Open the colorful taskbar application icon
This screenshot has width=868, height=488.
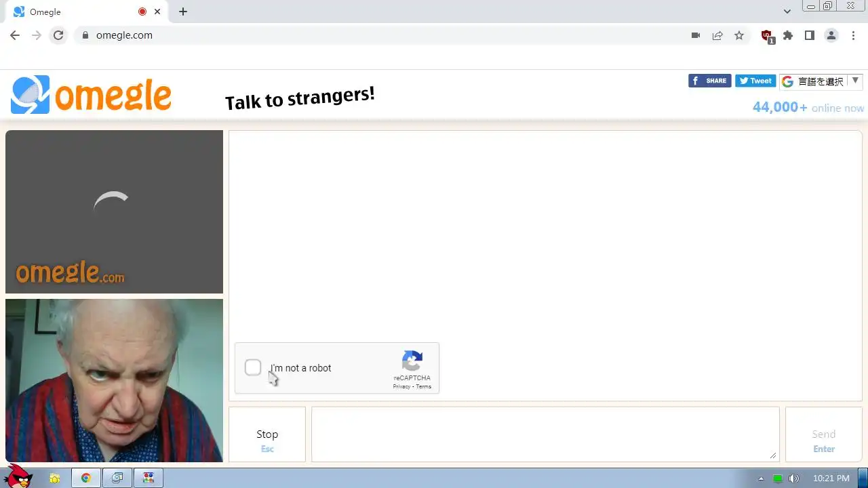click(x=149, y=479)
